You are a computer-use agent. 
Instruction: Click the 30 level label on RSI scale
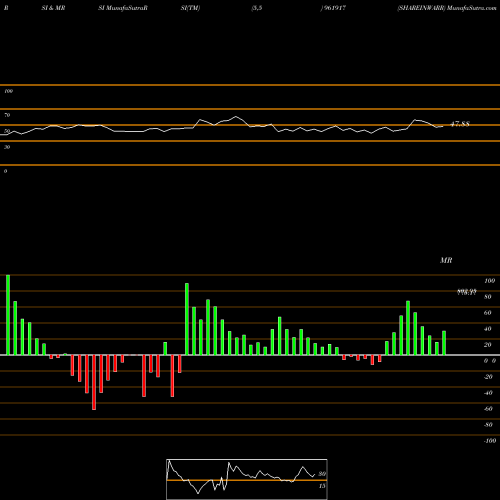pyautogui.click(x=7, y=147)
